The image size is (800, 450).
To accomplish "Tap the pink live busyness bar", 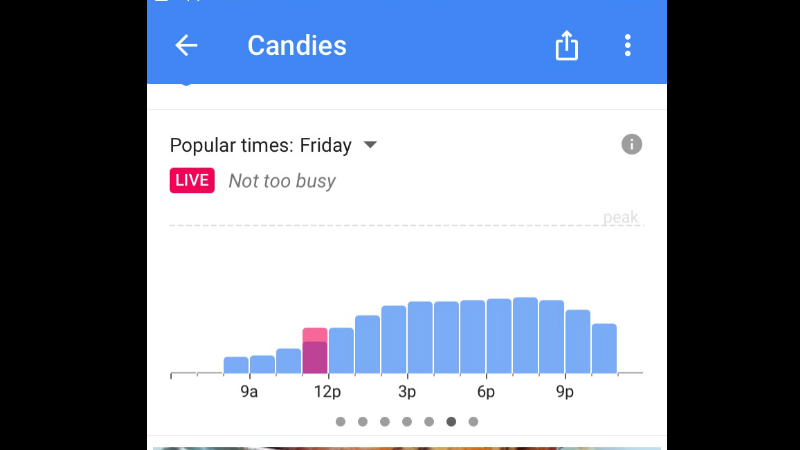I will (x=315, y=351).
